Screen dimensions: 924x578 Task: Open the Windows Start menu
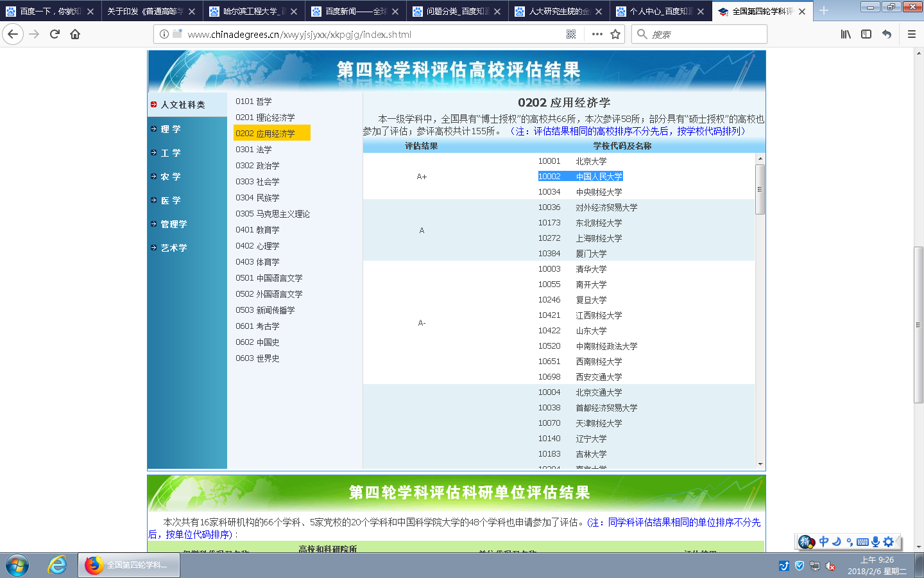click(17, 565)
